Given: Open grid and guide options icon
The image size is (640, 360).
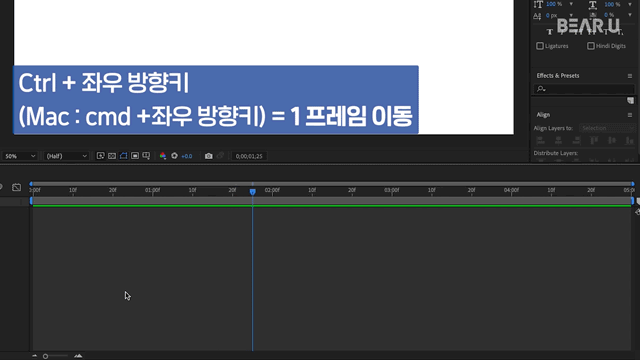Looking at the screenshot, I should click(x=146, y=156).
